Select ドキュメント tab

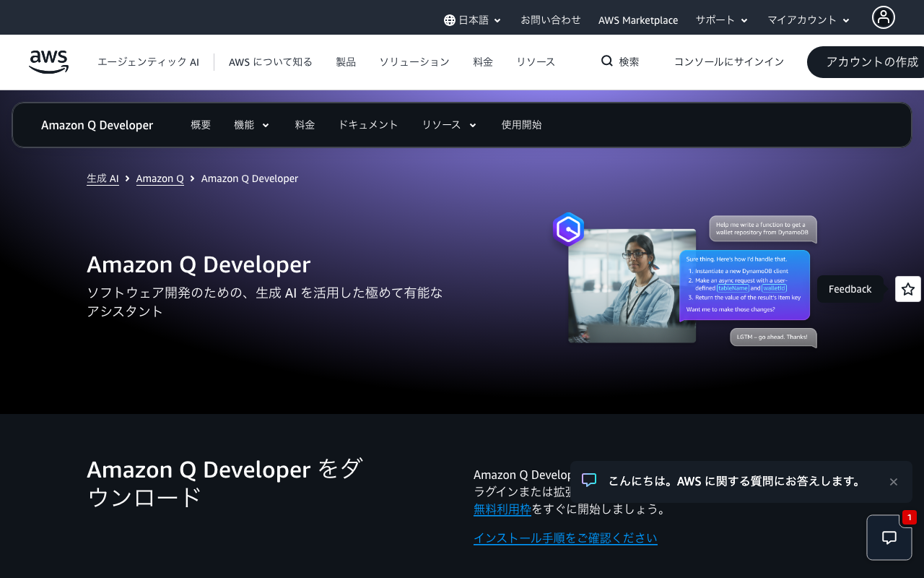[x=368, y=125]
